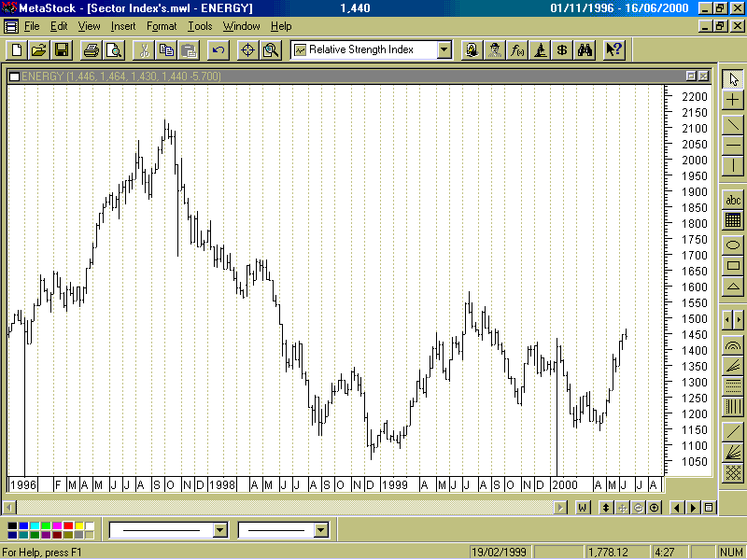Click the 19/02/1999 date in status bar
Image resolution: width=747 pixels, height=560 pixels.
coord(500,553)
